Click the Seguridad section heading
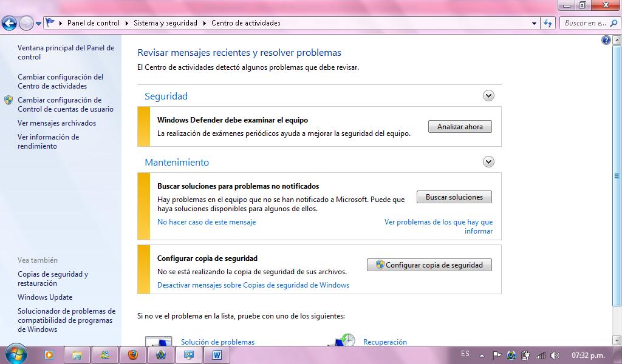 pyautogui.click(x=166, y=96)
